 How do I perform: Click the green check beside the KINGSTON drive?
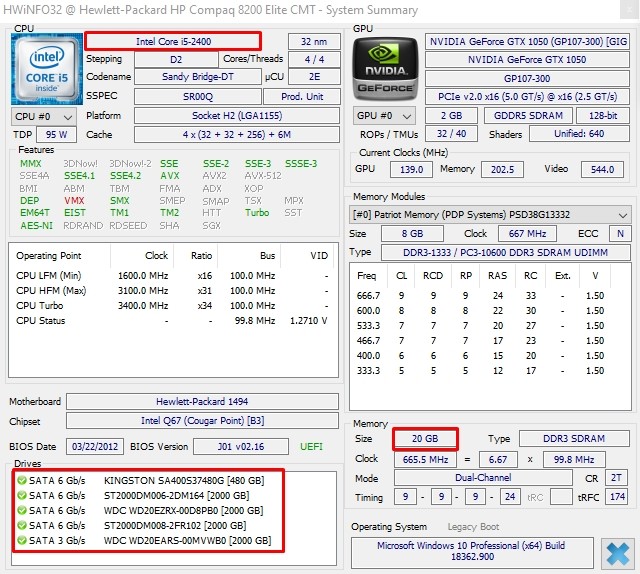click(x=22, y=480)
